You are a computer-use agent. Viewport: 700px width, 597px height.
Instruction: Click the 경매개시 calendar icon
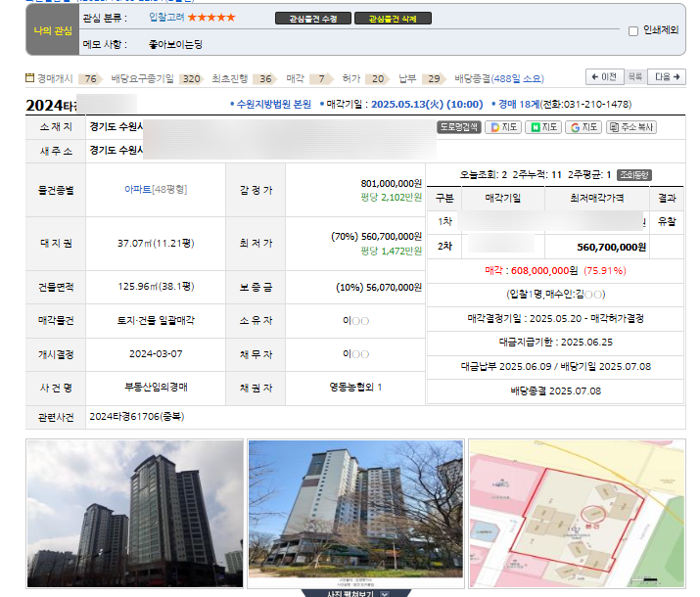click(x=30, y=78)
